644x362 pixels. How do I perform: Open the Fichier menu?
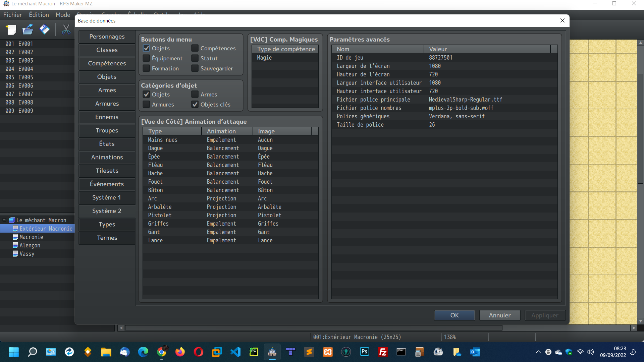(x=12, y=15)
